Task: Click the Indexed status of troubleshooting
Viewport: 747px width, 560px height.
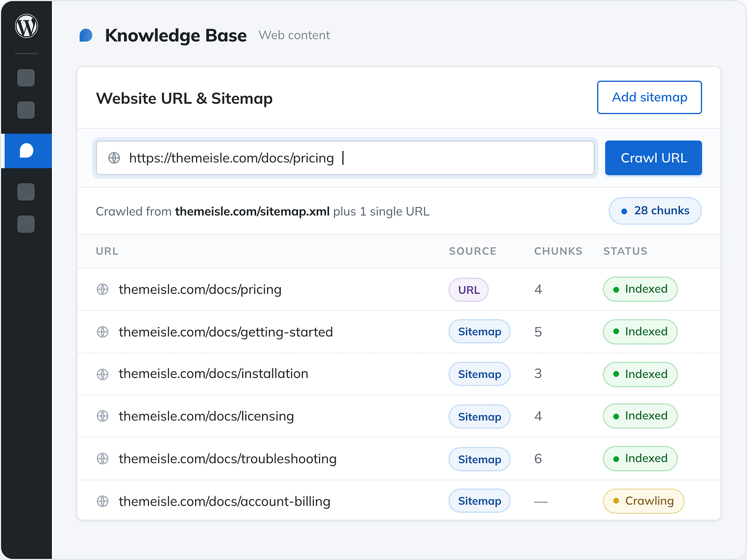Action: coord(640,458)
